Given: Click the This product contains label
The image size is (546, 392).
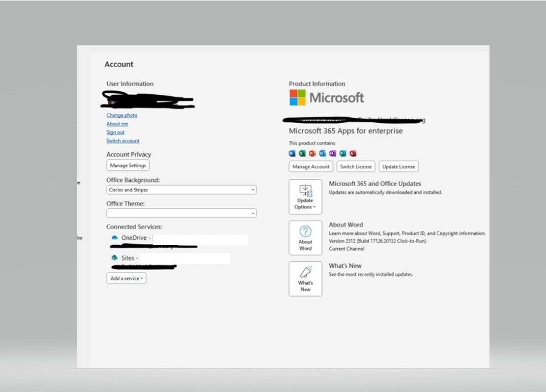Looking at the screenshot, I should tap(312, 143).
